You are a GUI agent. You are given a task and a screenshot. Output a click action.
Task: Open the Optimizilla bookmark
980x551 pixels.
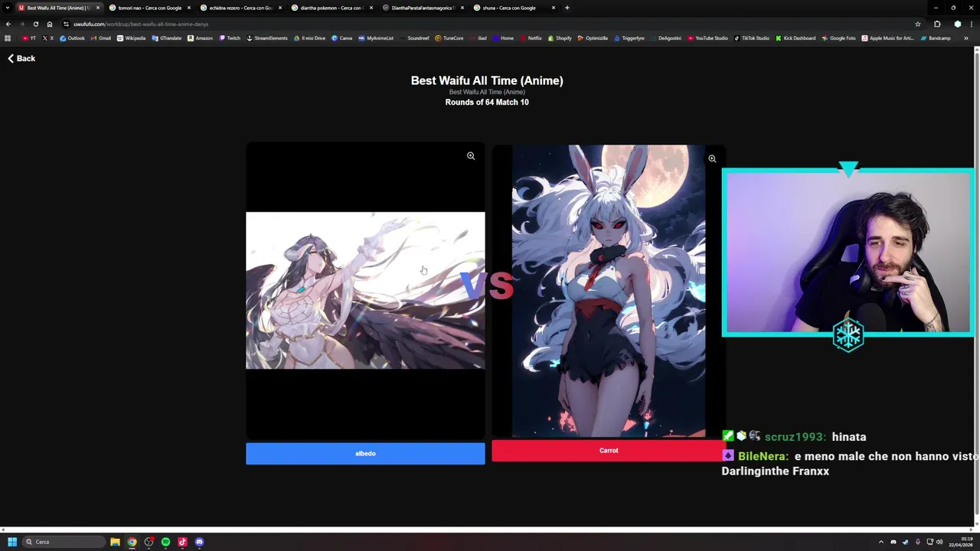(x=593, y=38)
